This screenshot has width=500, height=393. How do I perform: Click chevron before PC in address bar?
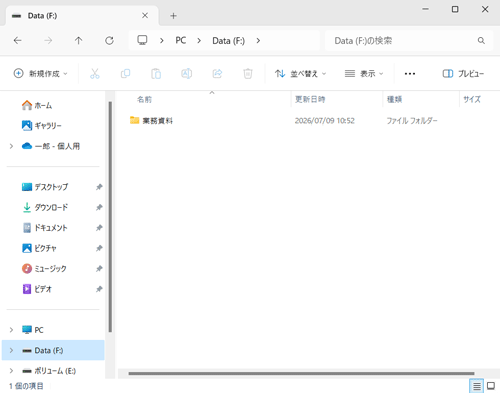[x=162, y=41]
